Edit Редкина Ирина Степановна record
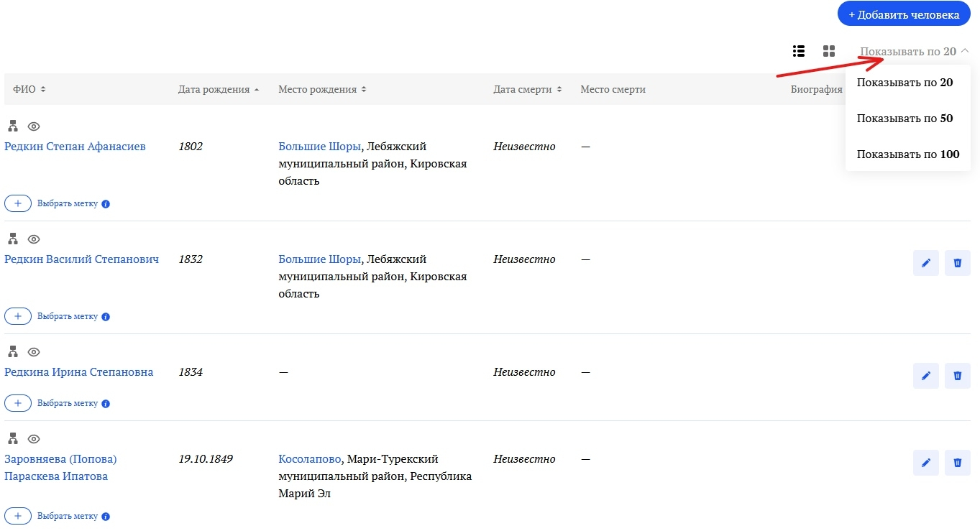980x531 pixels. coord(925,376)
